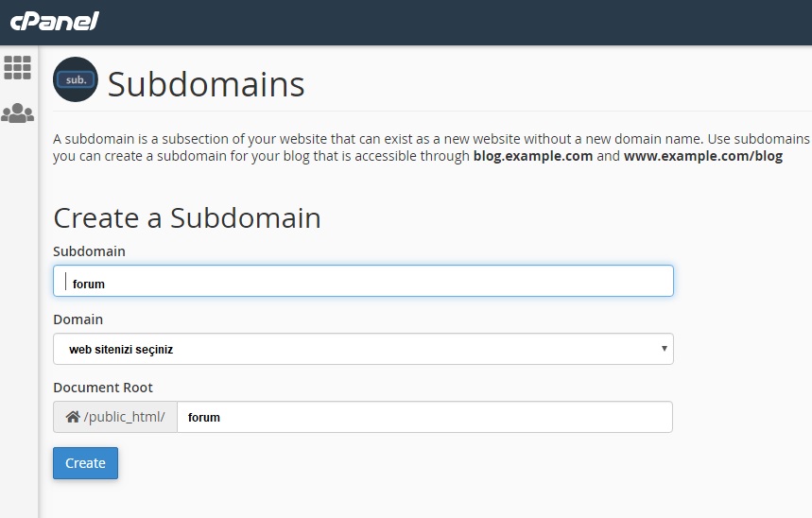The height and width of the screenshot is (518, 812).
Task: Click the Create button
Action: tap(85, 463)
